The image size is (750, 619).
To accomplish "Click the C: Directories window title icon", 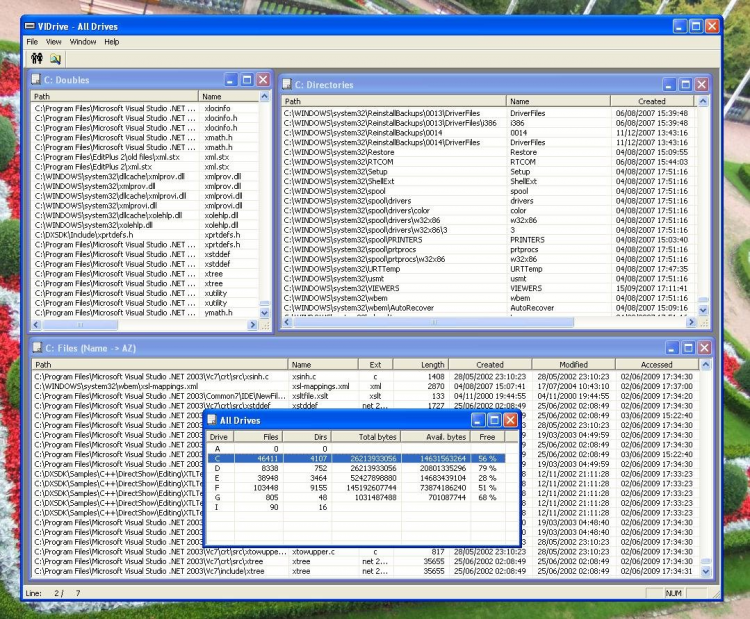I will coord(287,85).
